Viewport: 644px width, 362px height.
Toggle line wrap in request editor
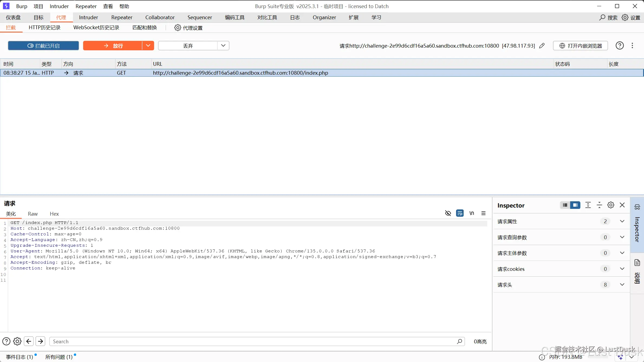coord(460,213)
